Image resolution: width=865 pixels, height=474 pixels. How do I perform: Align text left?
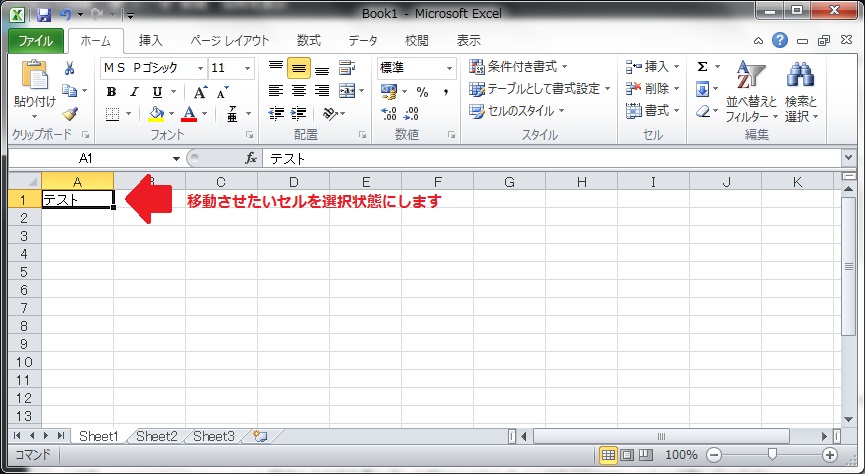(x=276, y=90)
